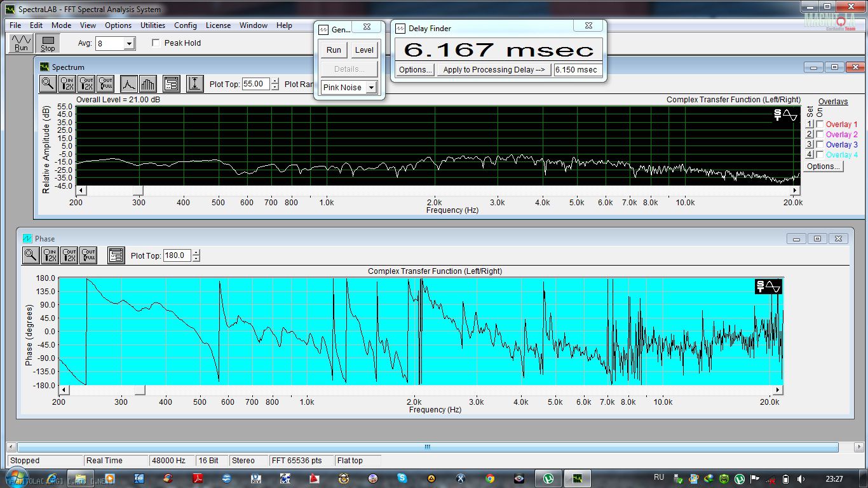Select bar graph plot style in Spectrum toolbar
The width and height of the screenshot is (868, 488).
coord(147,83)
